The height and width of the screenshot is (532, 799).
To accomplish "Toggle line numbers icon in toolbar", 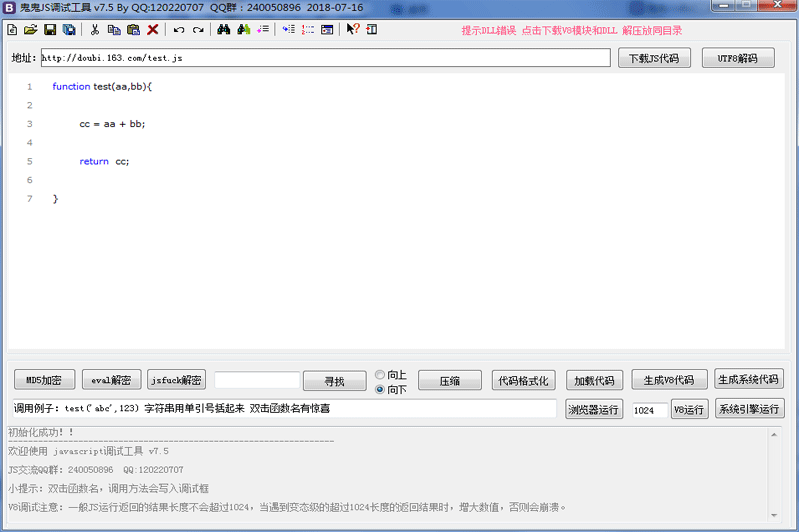I will 308,30.
